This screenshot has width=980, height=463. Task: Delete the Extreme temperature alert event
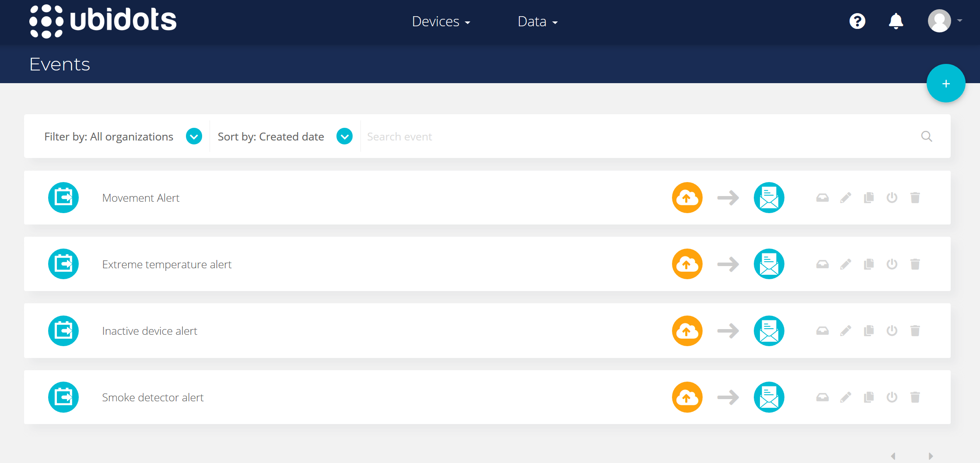coord(915,264)
